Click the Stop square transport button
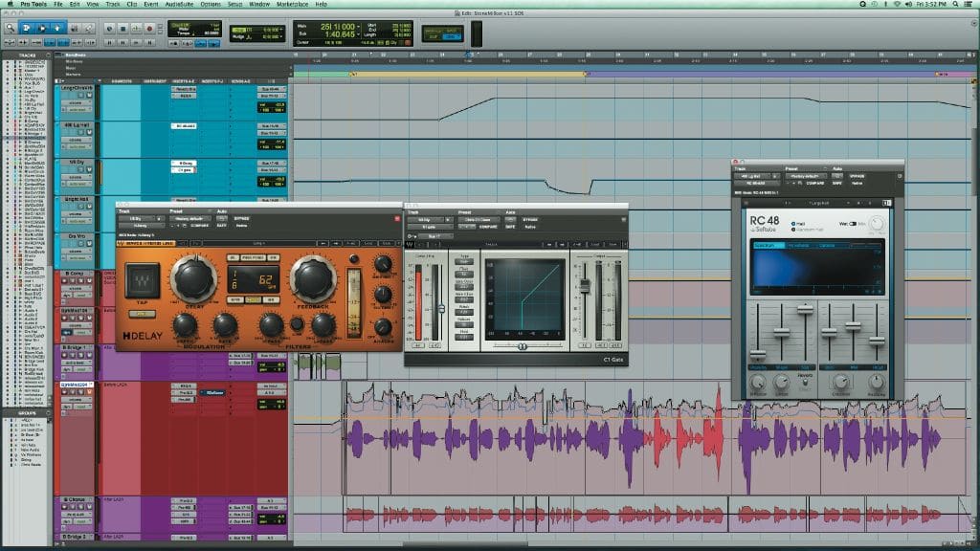Screen dimensions: 980x551 pyautogui.click(x=123, y=28)
